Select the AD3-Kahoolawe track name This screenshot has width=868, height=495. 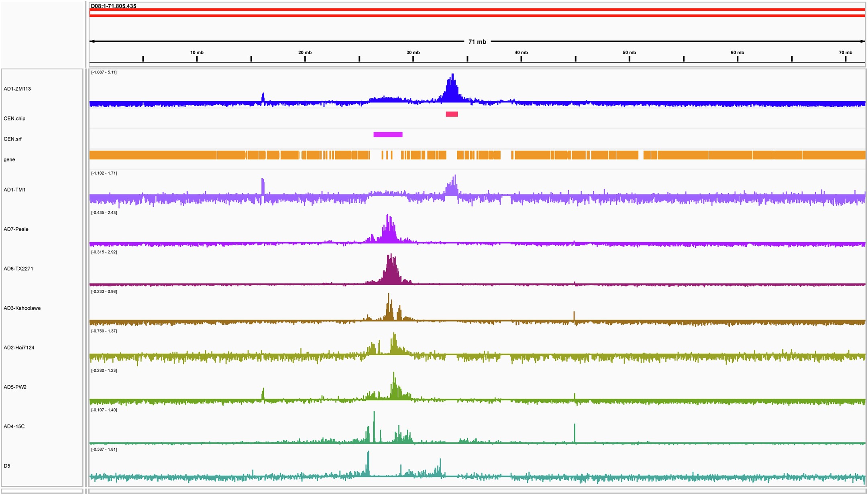click(x=22, y=308)
